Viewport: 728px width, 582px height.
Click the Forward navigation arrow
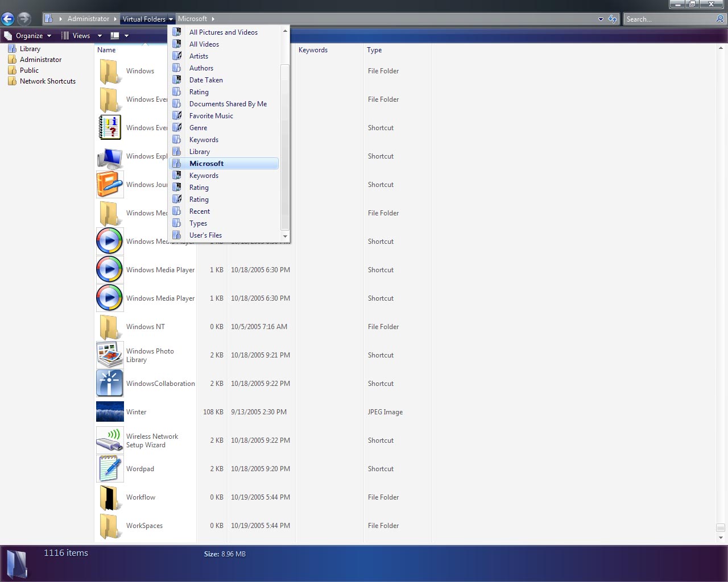click(x=23, y=19)
